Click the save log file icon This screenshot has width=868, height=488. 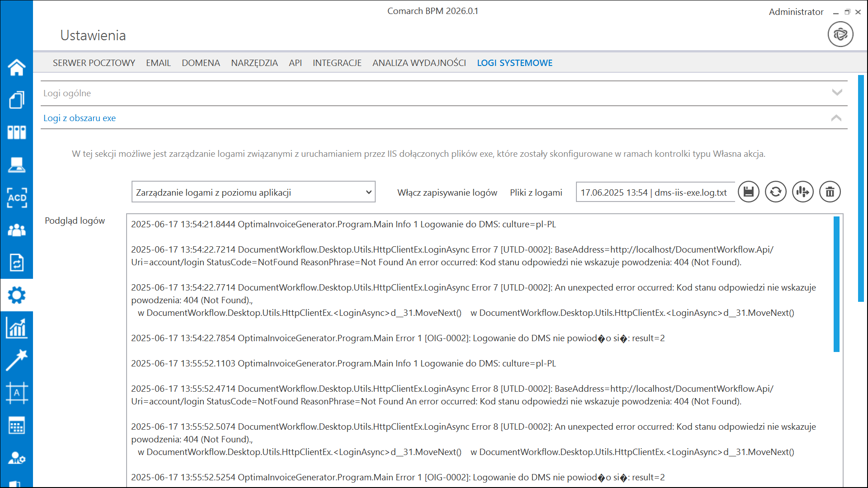point(749,192)
